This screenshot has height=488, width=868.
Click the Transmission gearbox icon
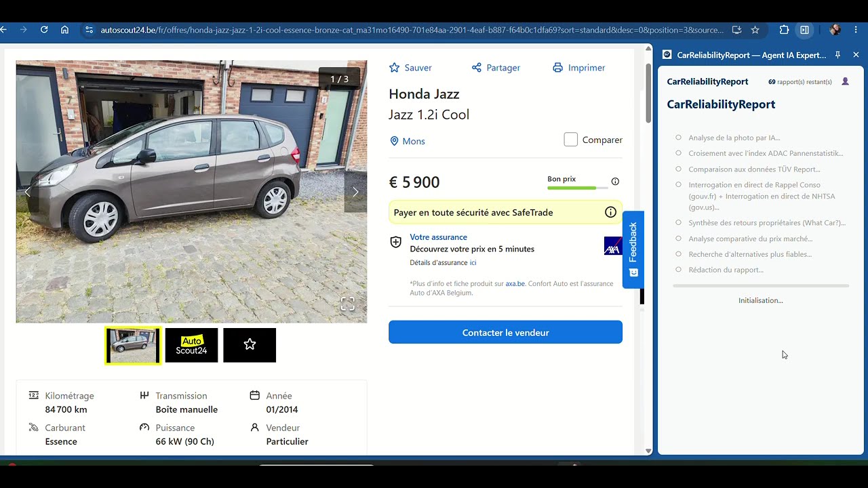144,395
